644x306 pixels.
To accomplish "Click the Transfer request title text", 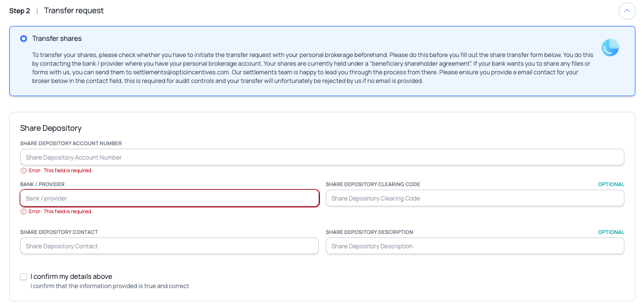I will [x=74, y=11].
